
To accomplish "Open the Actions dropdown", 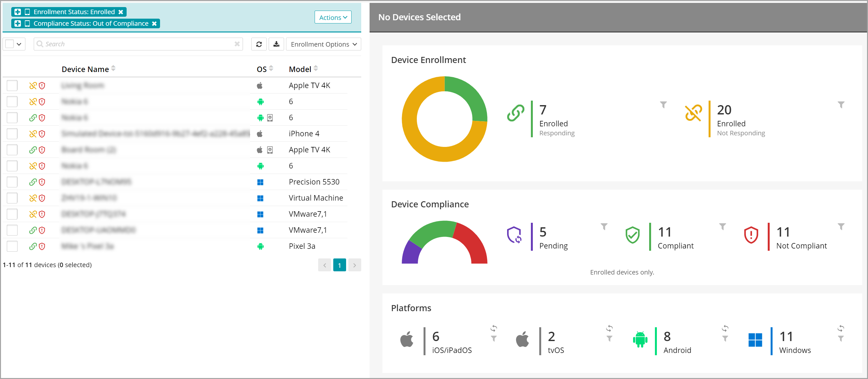I will click(x=333, y=18).
